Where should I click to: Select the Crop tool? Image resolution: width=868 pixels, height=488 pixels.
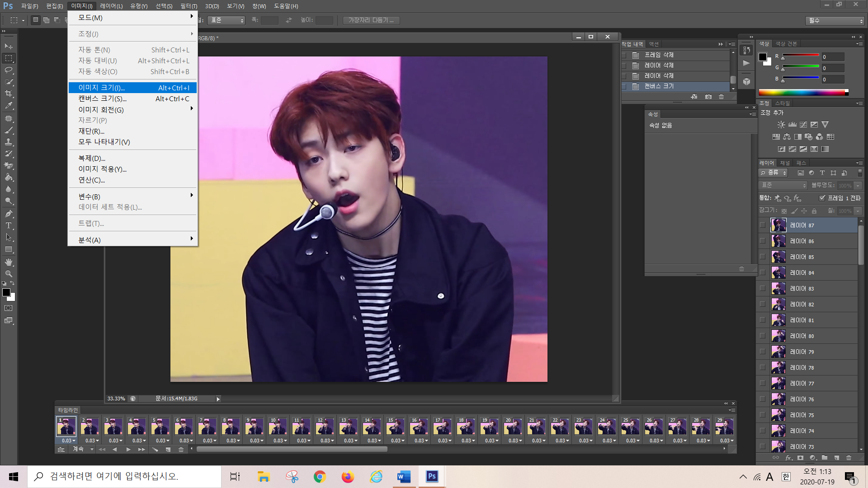click(9, 94)
